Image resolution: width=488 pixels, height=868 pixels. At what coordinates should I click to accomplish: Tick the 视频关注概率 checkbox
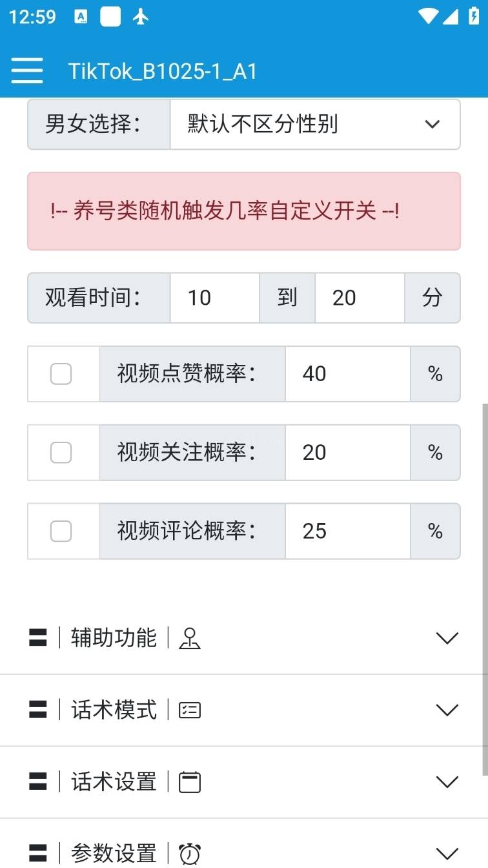(61, 453)
